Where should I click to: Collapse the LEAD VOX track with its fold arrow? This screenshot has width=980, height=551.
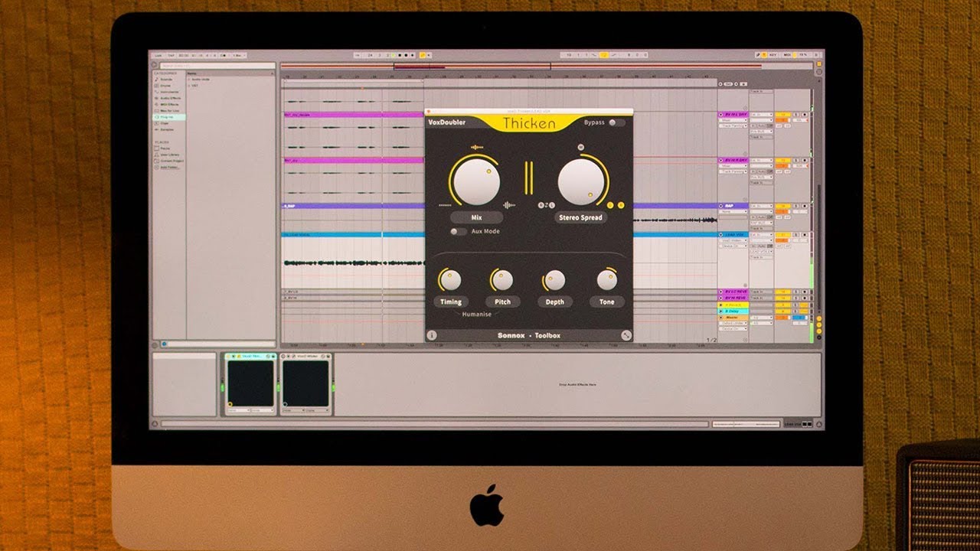pyautogui.click(x=720, y=235)
